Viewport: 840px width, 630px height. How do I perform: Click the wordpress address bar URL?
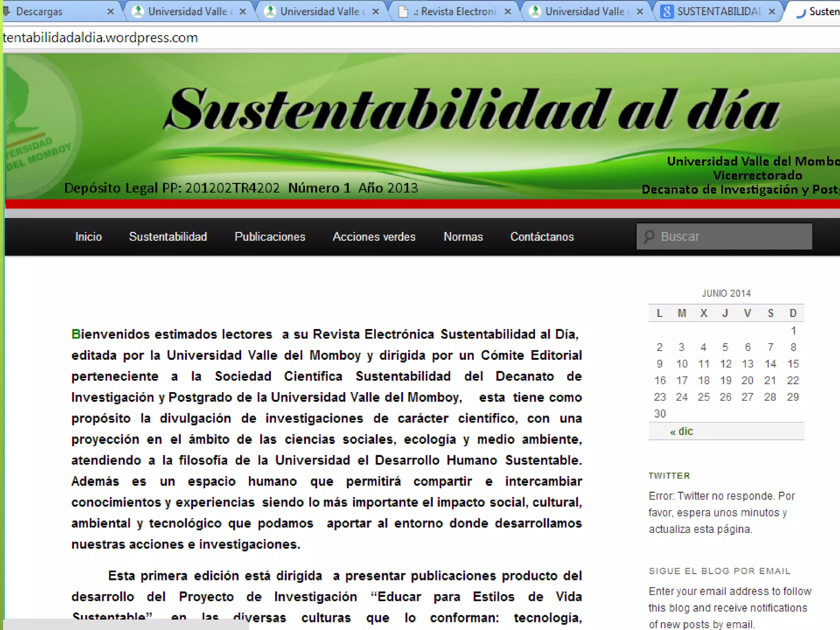tap(100, 38)
